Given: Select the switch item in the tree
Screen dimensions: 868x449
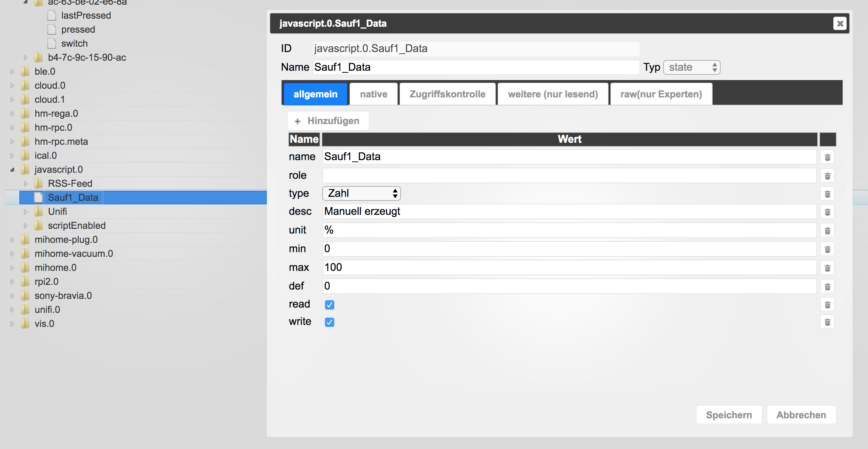Looking at the screenshot, I should pyautogui.click(x=74, y=43).
